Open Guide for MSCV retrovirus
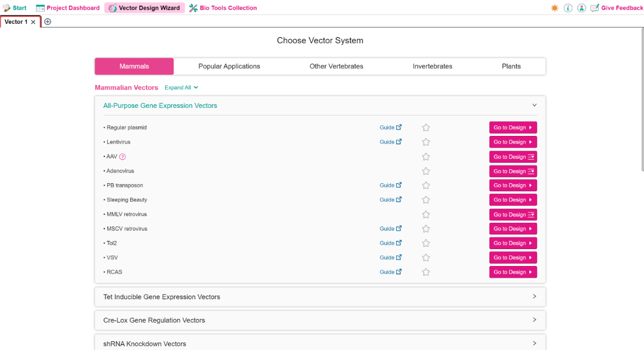 tap(391, 229)
